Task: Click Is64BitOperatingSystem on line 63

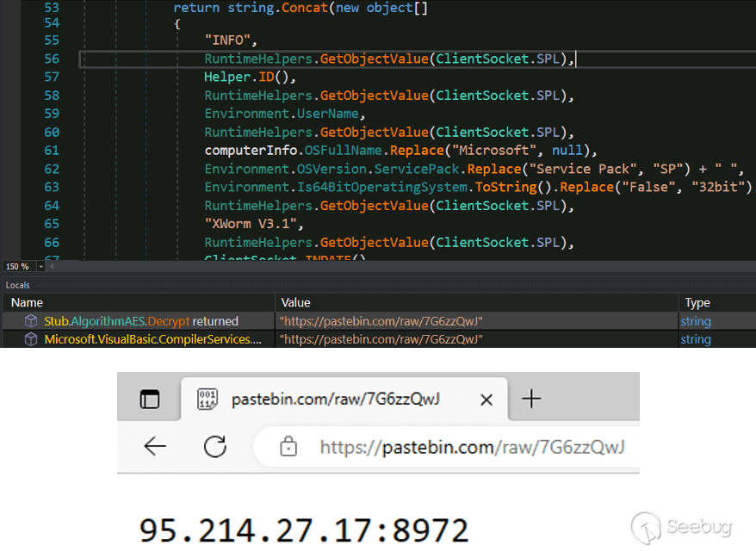Action: [x=381, y=188]
